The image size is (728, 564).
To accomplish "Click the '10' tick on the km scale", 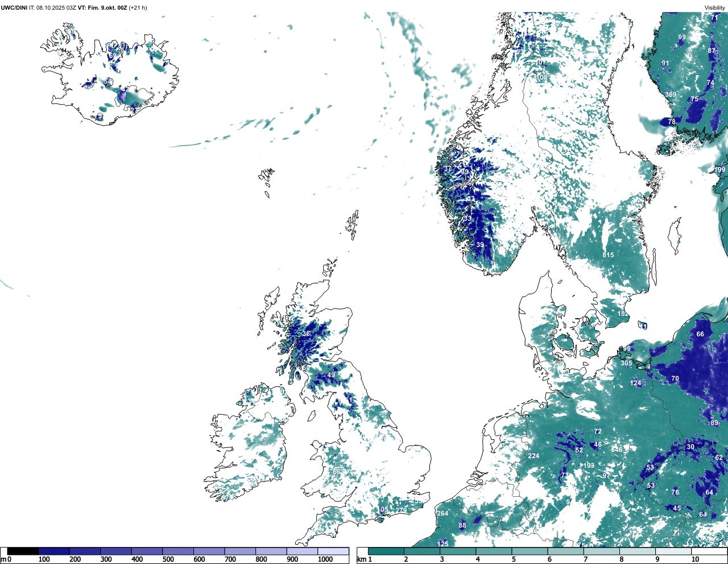I will (x=695, y=559).
